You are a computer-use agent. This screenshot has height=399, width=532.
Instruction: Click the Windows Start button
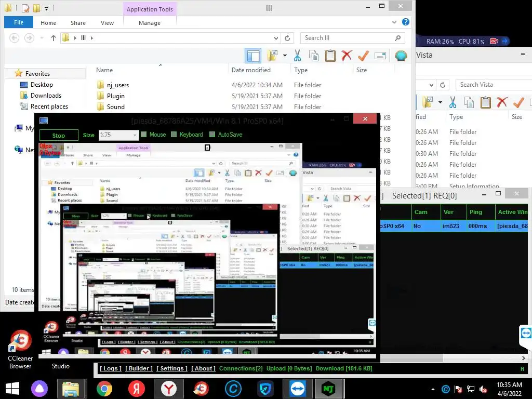(x=12, y=389)
